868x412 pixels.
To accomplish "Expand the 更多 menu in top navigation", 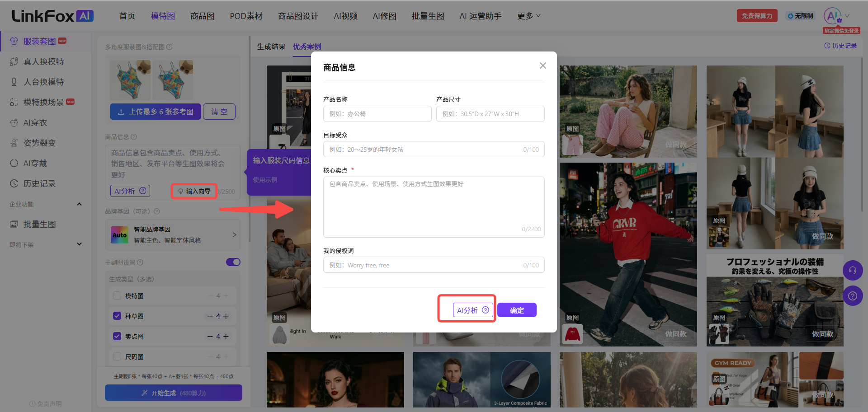I will point(528,16).
